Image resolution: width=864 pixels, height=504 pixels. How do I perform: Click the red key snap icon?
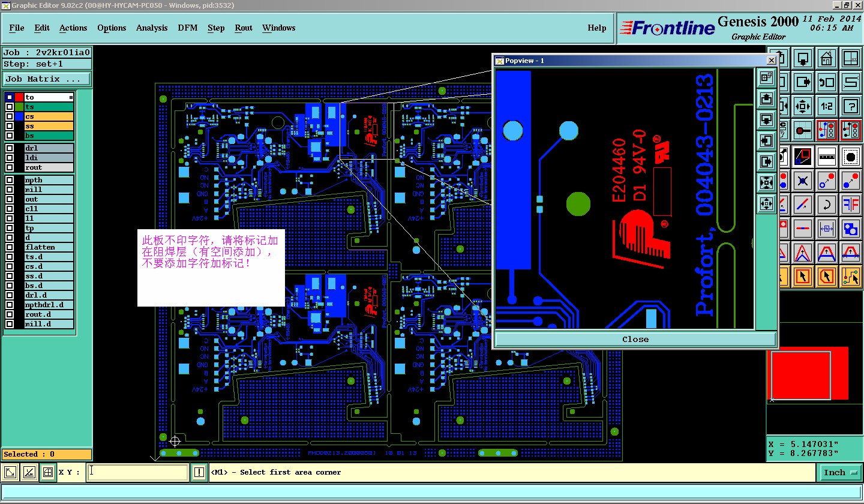pos(802,130)
